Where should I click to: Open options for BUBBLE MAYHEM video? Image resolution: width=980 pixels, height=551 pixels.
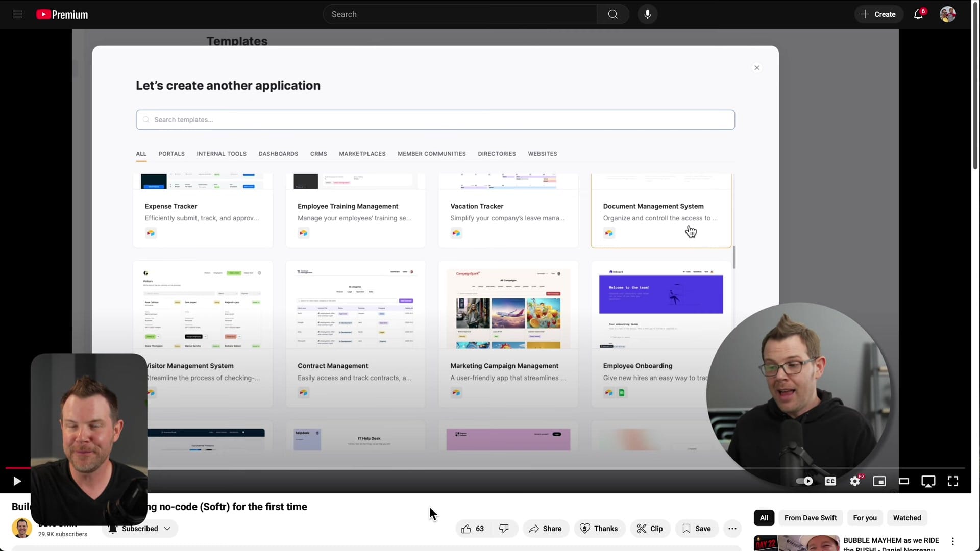[953, 541]
